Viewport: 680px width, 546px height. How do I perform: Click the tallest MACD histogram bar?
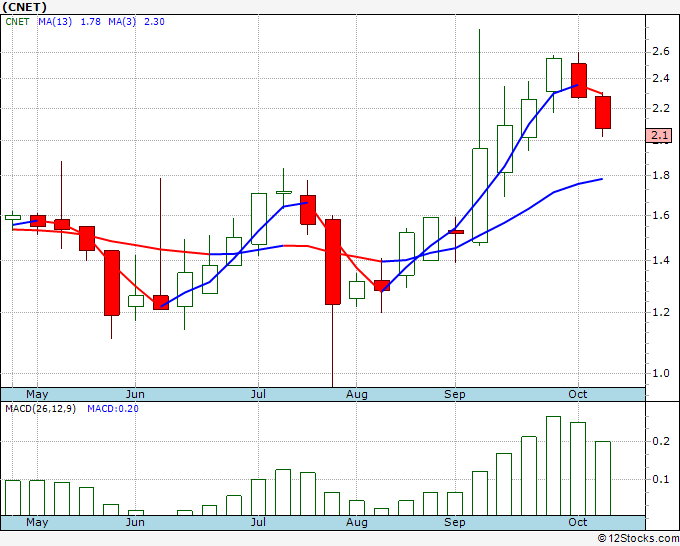coord(553,466)
